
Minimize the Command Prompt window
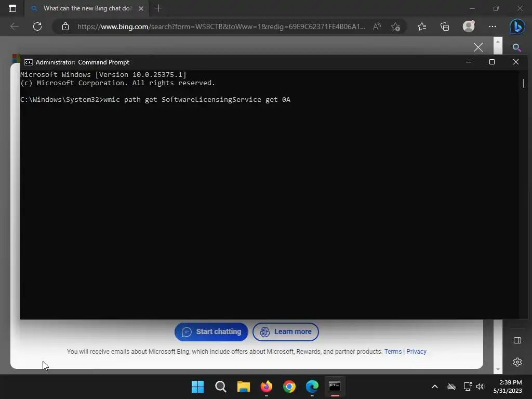[469, 62]
